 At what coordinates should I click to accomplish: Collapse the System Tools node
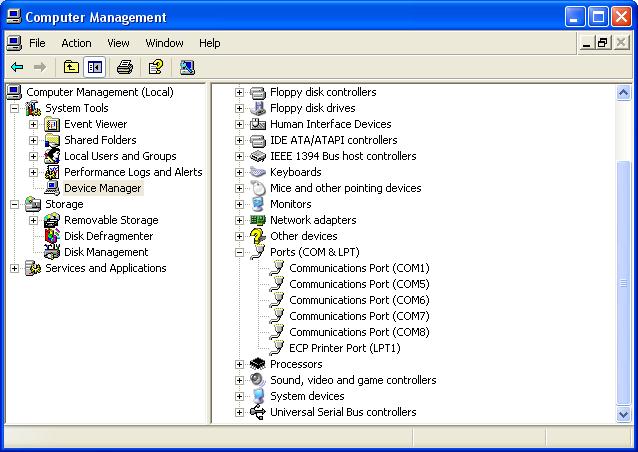(14, 108)
